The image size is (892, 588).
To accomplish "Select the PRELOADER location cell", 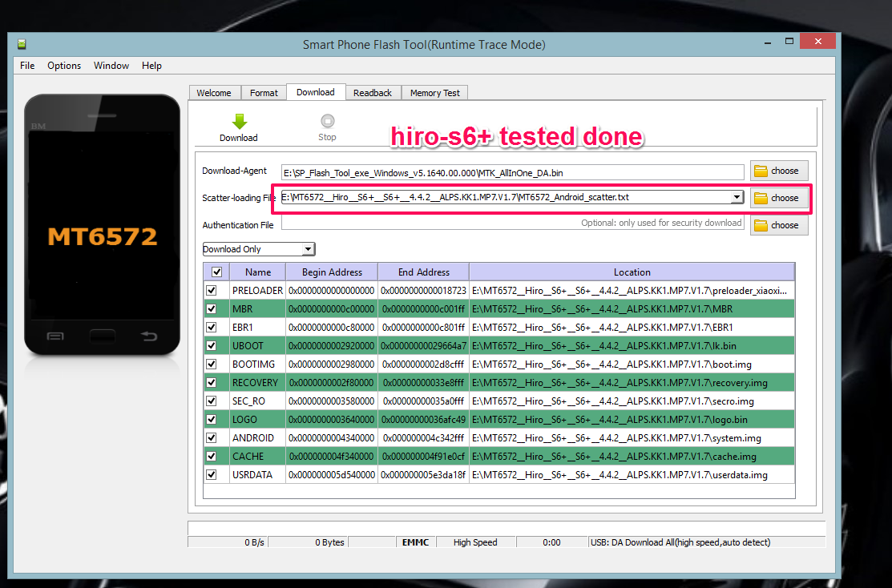I will [x=632, y=290].
